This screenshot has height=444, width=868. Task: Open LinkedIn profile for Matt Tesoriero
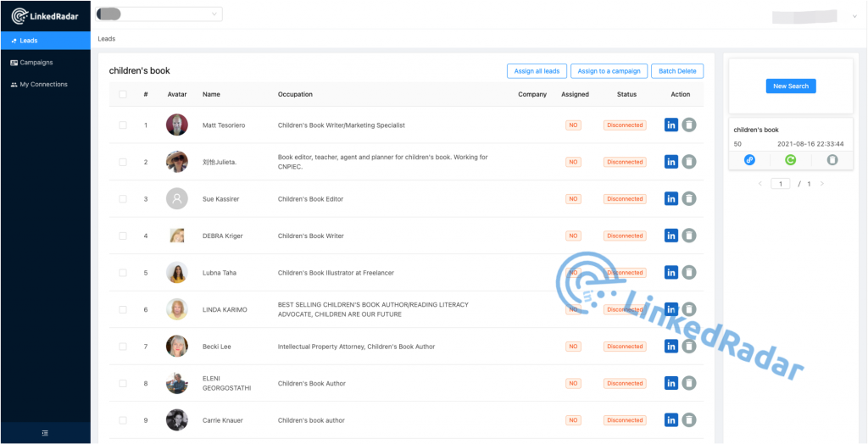pos(670,125)
